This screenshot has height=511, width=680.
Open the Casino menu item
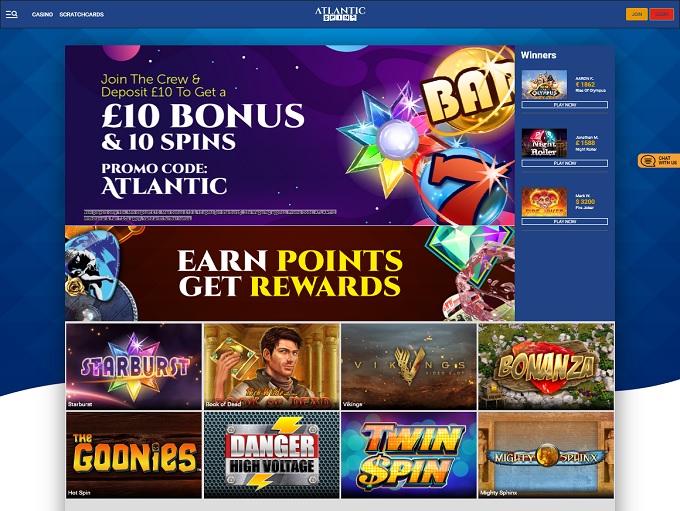42,14
